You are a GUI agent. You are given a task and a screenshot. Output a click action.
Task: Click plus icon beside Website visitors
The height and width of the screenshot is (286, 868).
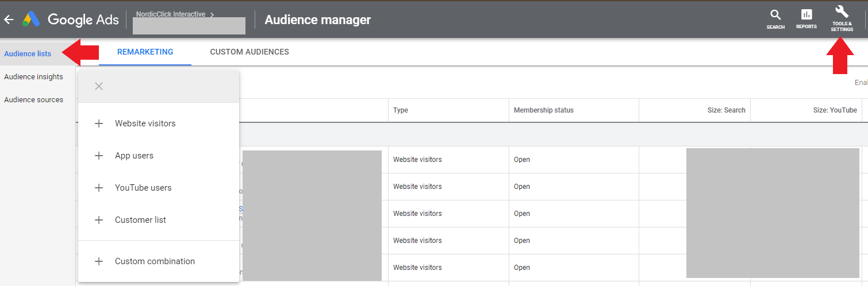tap(99, 123)
